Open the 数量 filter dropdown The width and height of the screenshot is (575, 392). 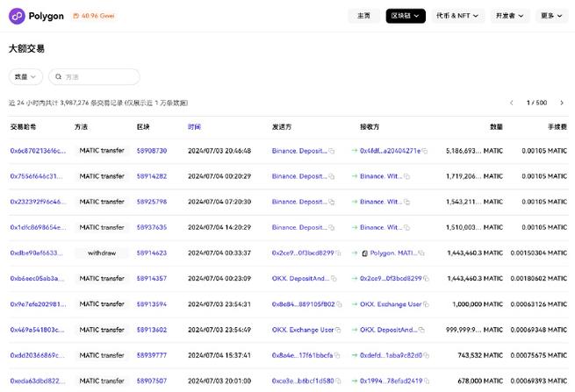(x=25, y=77)
